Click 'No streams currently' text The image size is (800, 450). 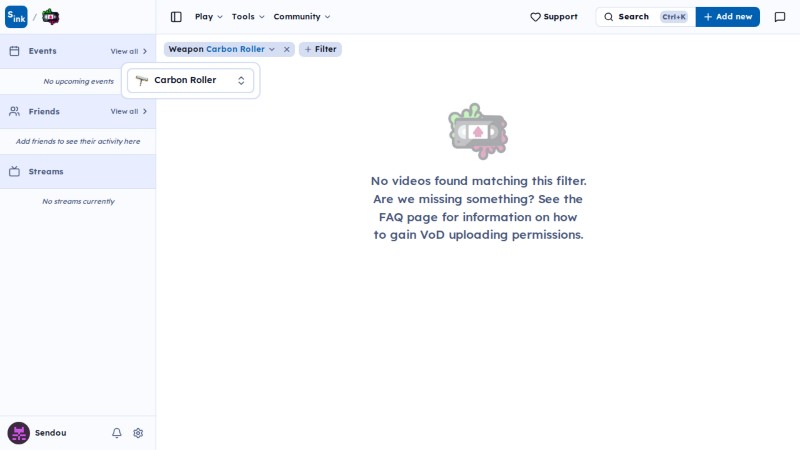coord(79,202)
